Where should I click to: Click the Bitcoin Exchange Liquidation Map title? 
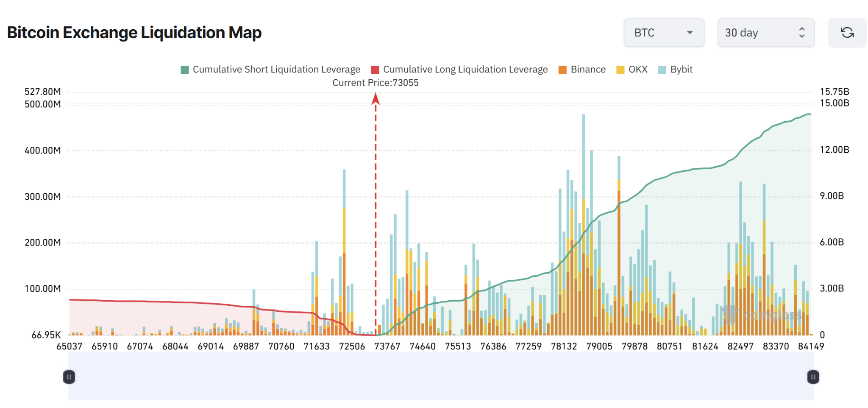coord(134,33)
